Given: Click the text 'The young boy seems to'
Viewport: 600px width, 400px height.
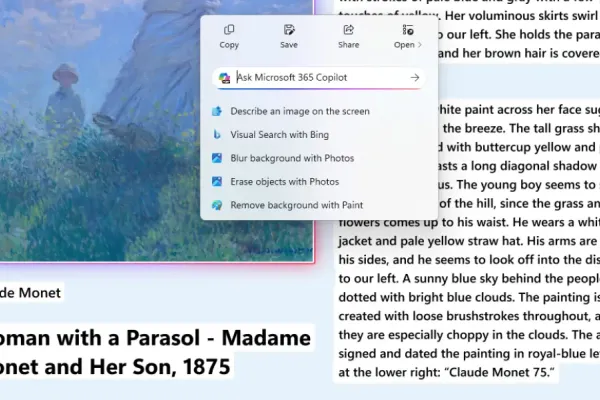Looking at the screenshot, I should point(526,185).
